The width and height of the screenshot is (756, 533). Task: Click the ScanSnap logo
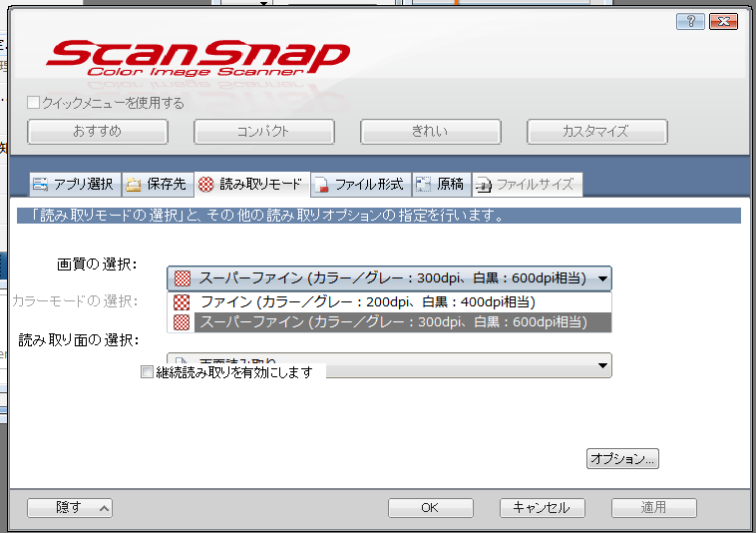197,57
